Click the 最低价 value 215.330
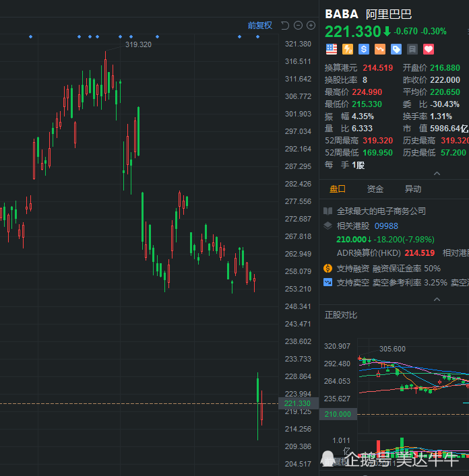The width and height of the screenshot is (469, 476). [367, 104]
